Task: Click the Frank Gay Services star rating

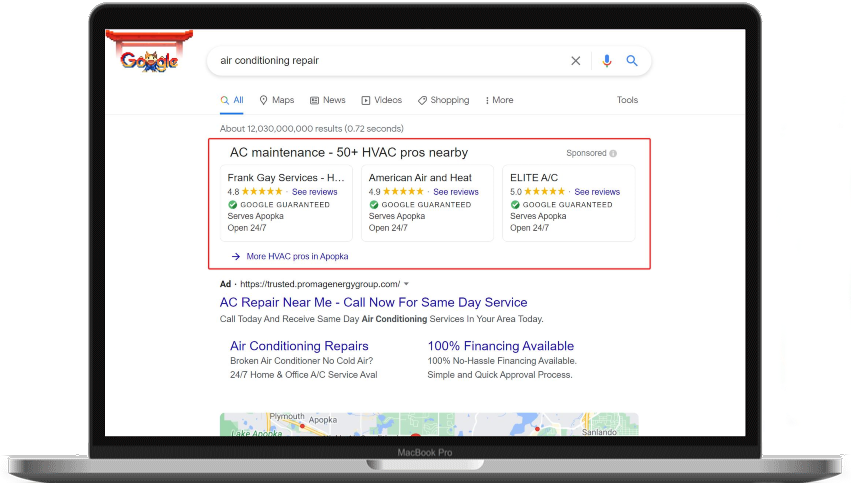Action: coord(262,192)
